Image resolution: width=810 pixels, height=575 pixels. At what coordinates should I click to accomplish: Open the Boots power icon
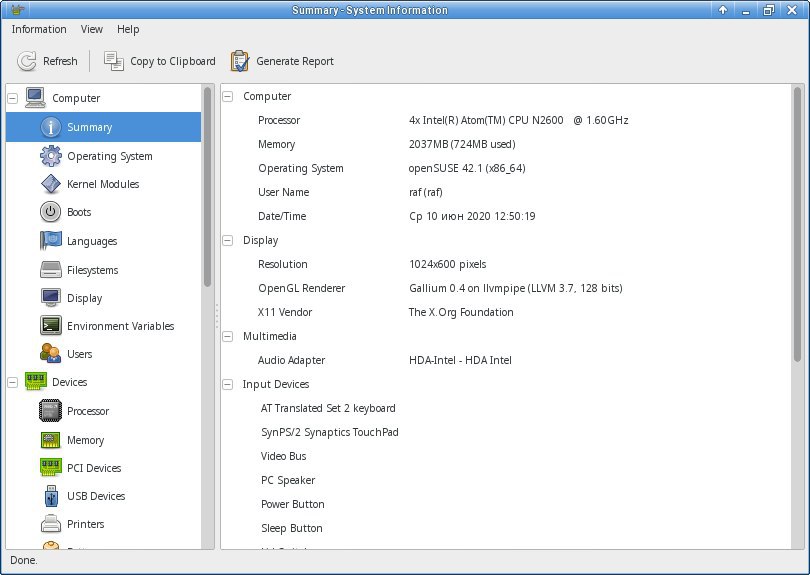(x=51, y=212)
